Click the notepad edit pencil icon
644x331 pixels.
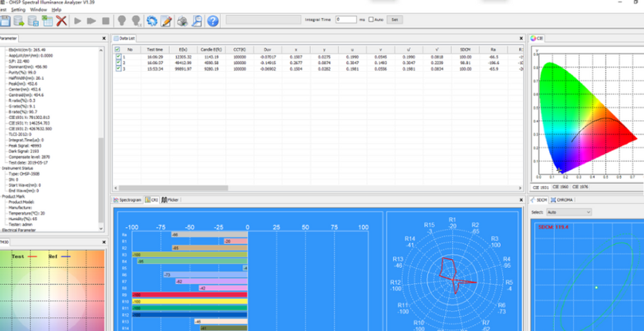(x=166, y=21)
